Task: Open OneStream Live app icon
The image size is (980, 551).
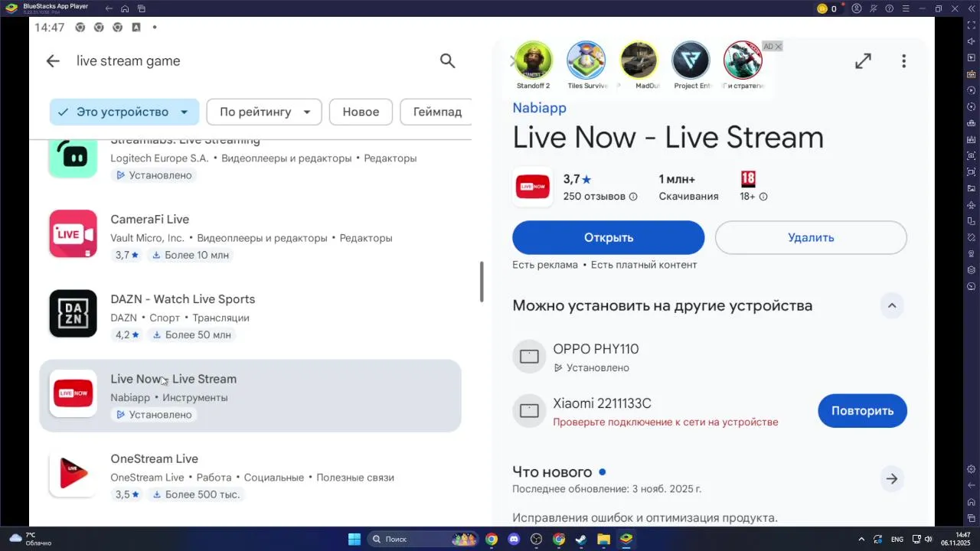Action: click(73, 474)
